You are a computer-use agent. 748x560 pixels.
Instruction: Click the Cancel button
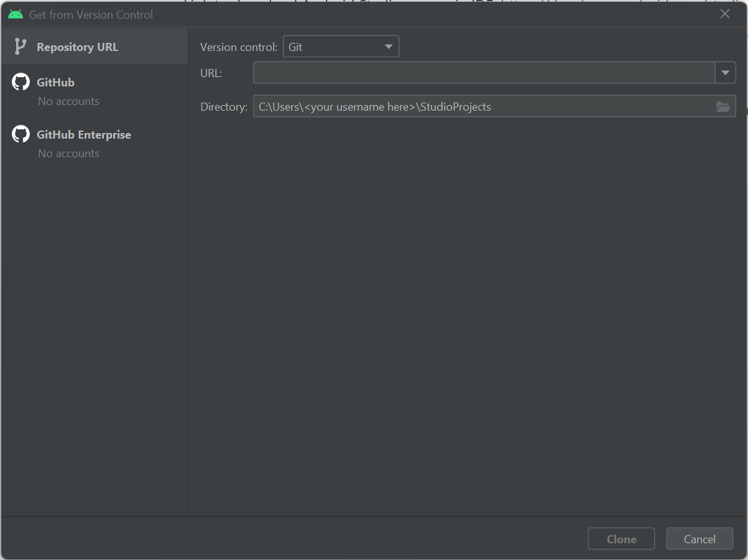pos(700,539)
